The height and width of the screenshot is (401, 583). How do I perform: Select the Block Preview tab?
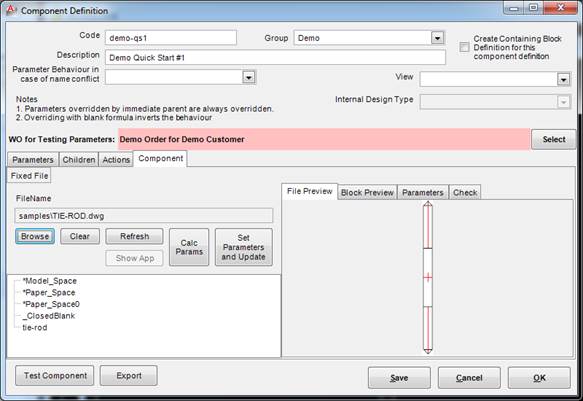(x=367, y=193)
